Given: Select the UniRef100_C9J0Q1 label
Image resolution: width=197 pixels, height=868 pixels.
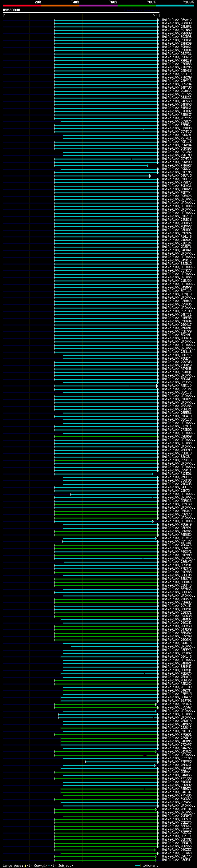Looking at the screenshot, I should point(176,372).
